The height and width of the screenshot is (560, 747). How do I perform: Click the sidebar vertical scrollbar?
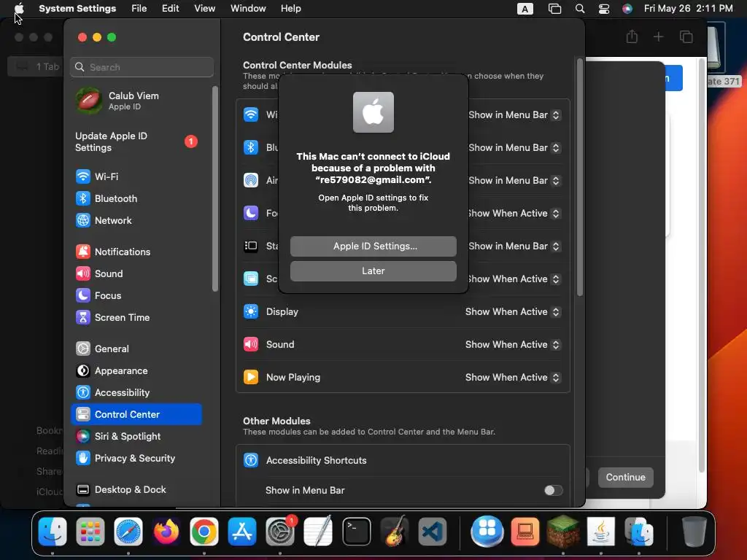pos(215,189)
